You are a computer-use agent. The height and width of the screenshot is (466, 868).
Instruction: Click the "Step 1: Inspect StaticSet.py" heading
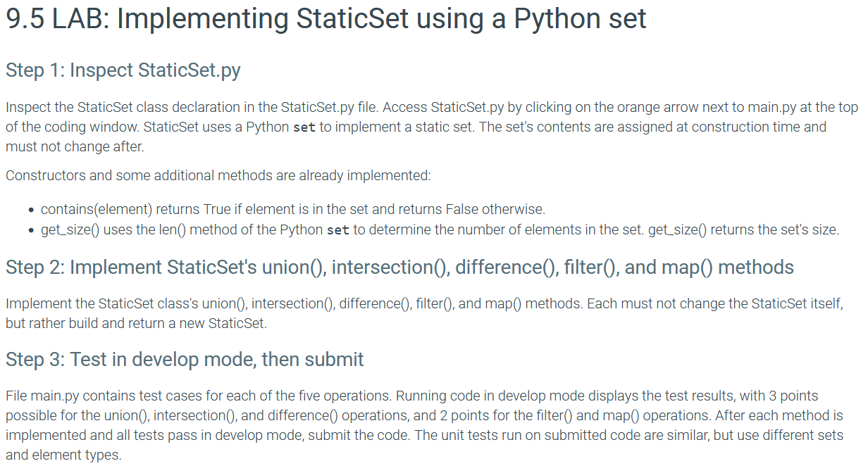tap(123, 70)
